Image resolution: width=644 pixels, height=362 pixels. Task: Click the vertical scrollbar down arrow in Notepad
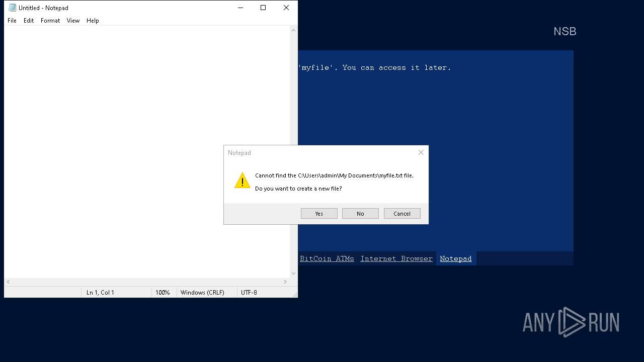click(x=294, y=274)
